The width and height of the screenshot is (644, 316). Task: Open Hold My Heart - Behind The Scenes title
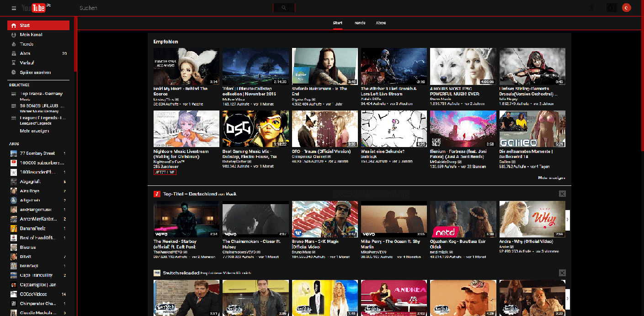coord(181,91)
